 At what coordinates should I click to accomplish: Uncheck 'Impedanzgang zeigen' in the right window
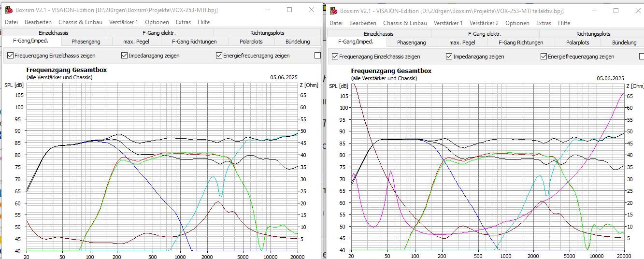449,57
